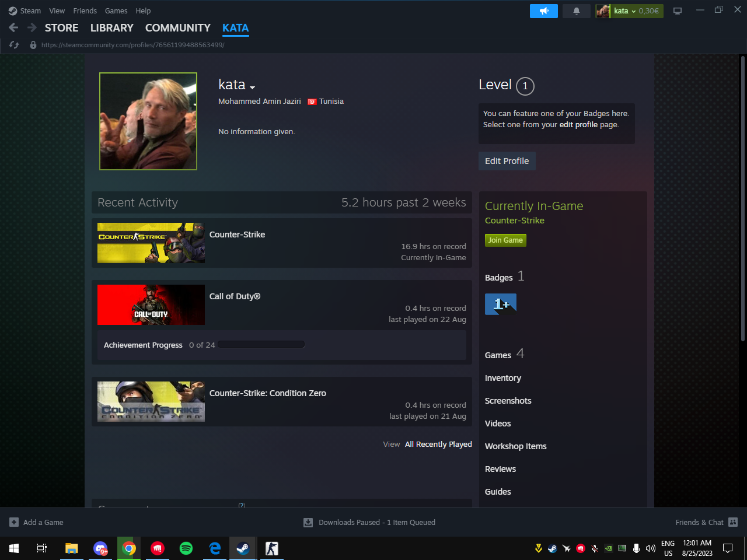The width and height of the screenshot is (747, 560).
Task: Reload the page with refresh icon
Action: click(x=14, y=45)
